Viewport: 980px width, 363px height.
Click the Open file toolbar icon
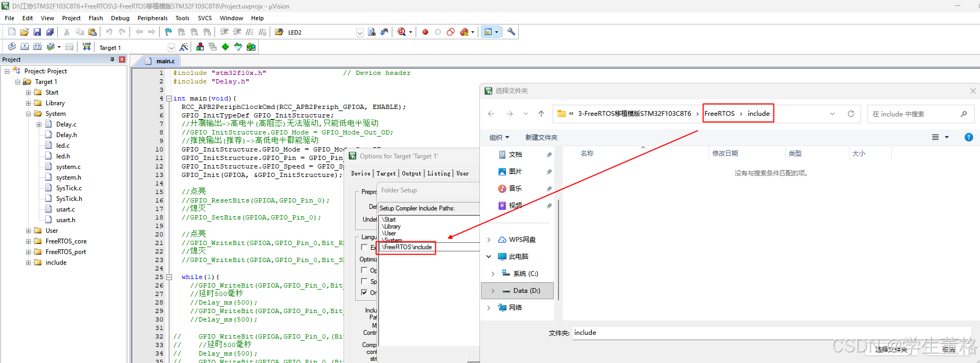24,32
